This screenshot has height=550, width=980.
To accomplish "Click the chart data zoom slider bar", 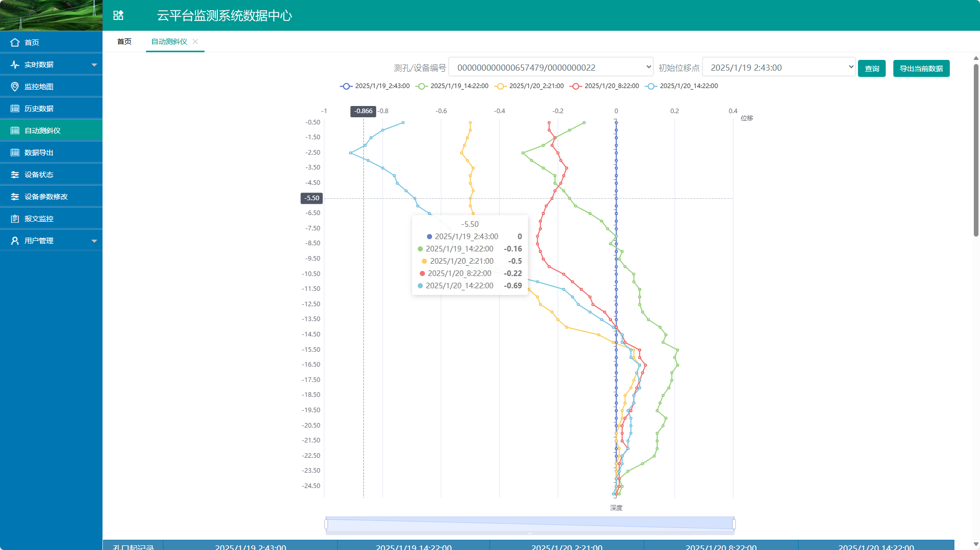I will point(530,524).
